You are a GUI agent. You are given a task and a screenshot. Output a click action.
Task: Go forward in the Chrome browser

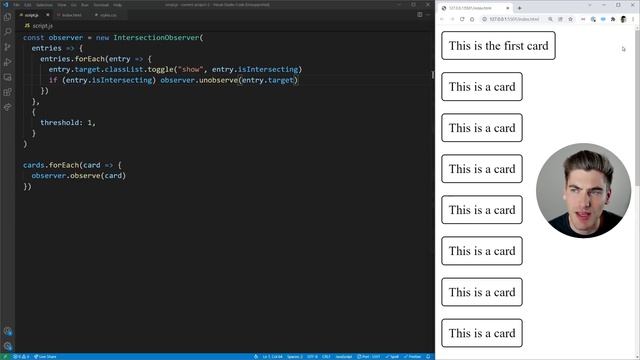pos(452,19)
